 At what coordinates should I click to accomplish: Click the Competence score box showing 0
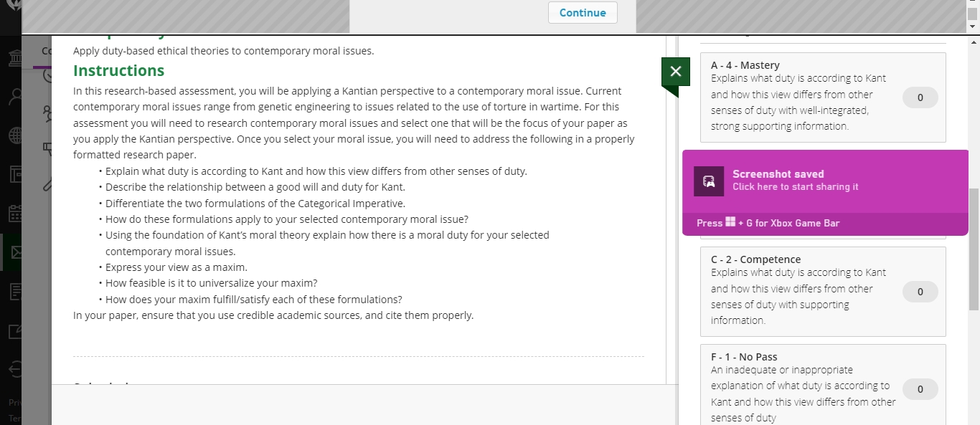pos(920,292)
